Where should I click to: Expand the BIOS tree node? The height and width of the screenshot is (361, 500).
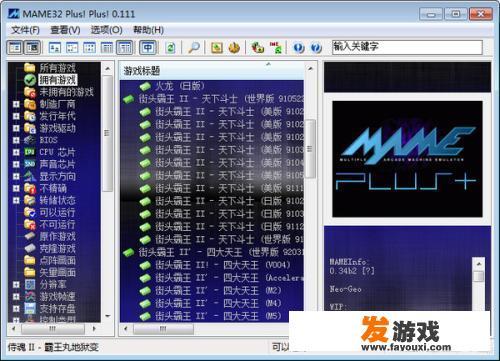[x=16, y=140]
